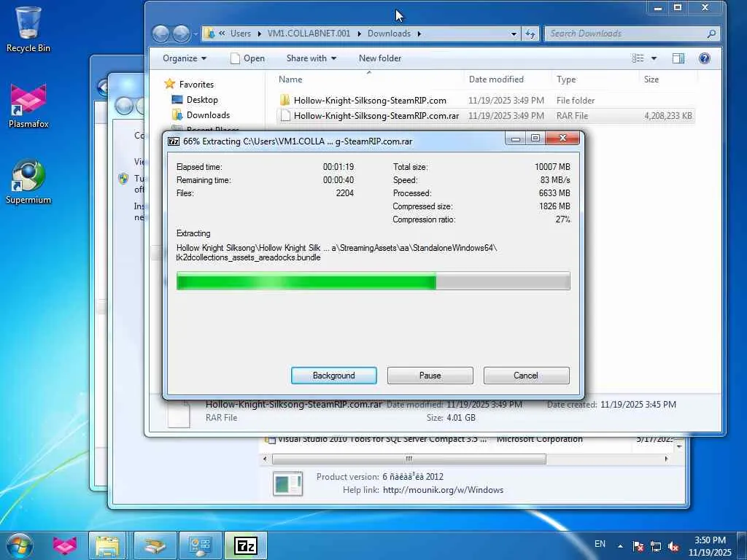The width and height of the screenshot is (747, 560).
Task: Open the Action Center flag icon
Action: [638, 546]
